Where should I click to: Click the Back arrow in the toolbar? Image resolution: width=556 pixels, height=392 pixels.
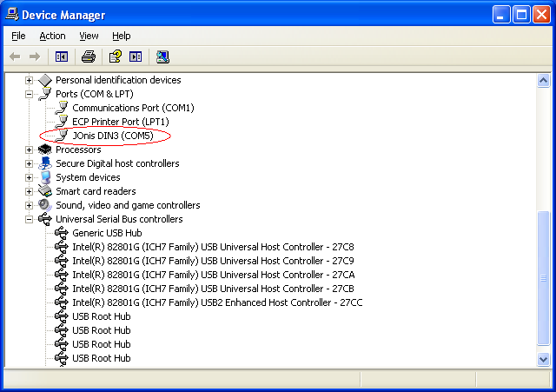(15, 56)
